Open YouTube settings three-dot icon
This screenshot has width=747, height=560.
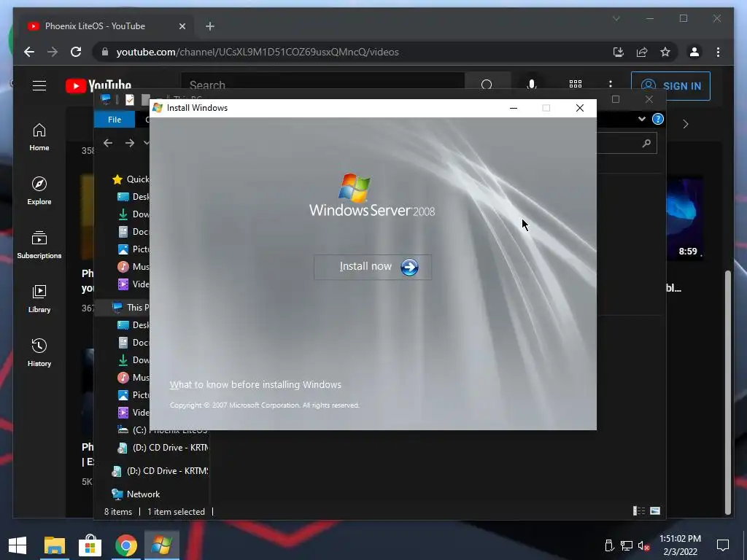[611, 84]
